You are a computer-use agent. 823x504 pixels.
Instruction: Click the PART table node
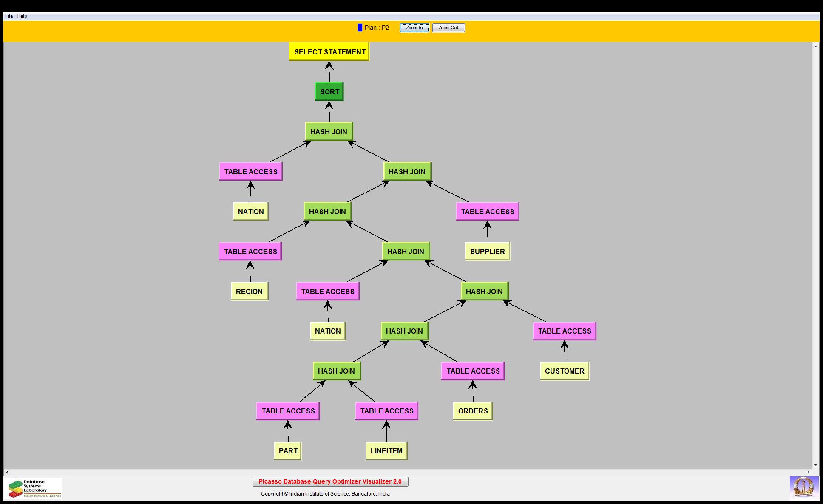pos(288,451)
